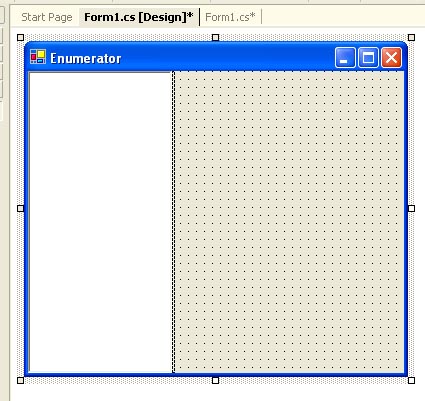The height and width of the screenshot is (401, 425).
Task: Click the top-right corner sizing handle
Action: click(x=411, y=37)
